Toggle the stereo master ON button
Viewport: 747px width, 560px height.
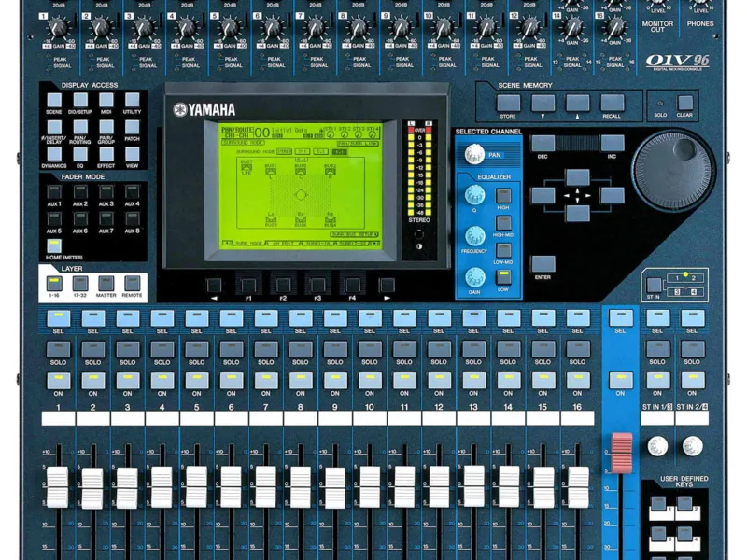coord(620,381)
